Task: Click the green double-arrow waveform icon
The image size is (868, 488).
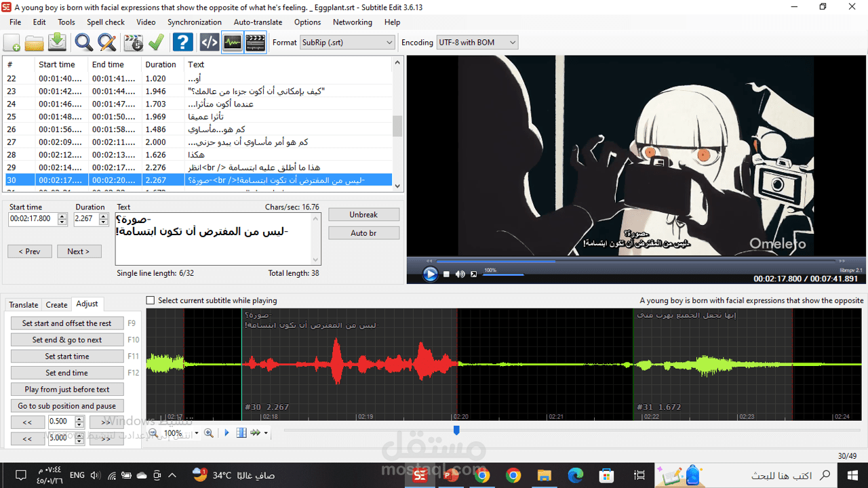Action: 256,432
